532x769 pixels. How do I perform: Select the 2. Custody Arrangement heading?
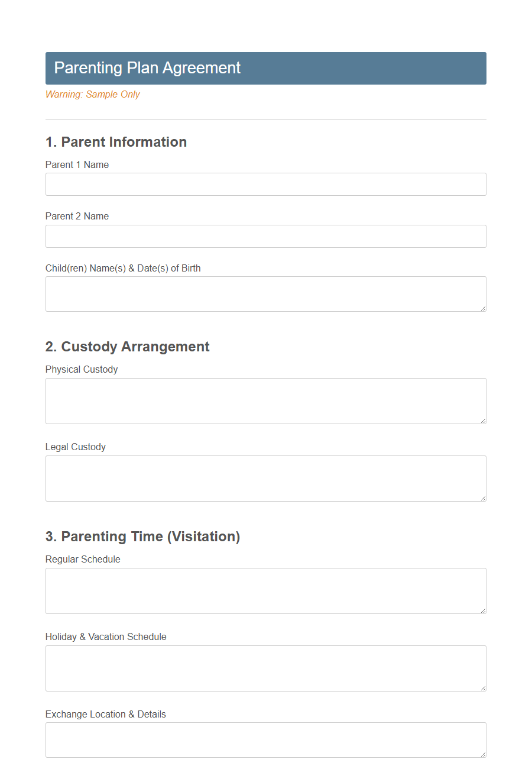(127, 347)
